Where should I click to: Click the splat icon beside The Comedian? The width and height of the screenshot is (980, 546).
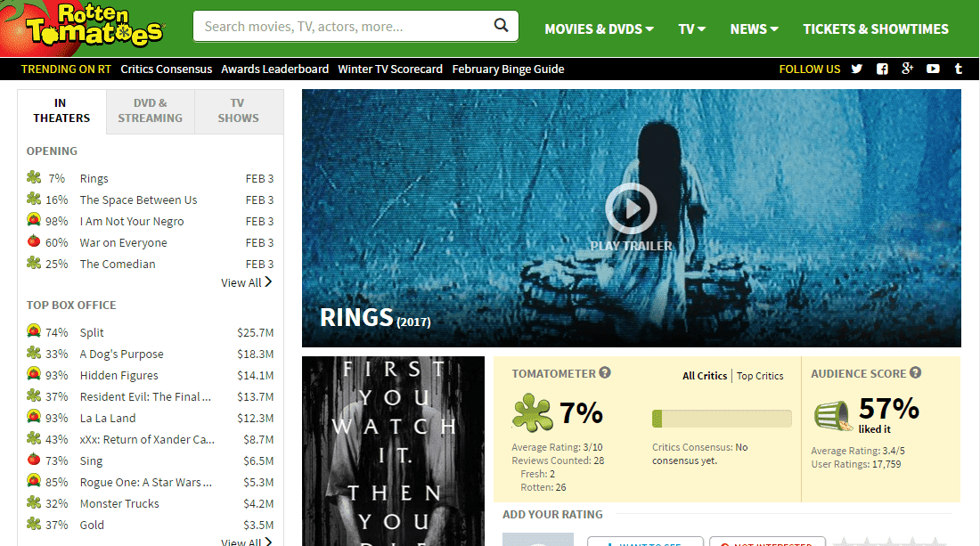pos(34,263)
